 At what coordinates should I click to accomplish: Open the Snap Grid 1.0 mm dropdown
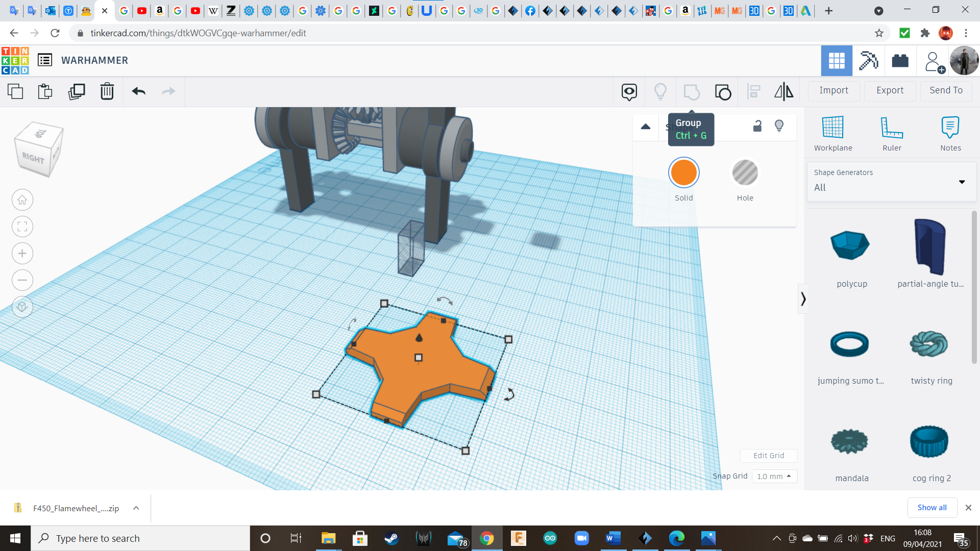pyautogui.click(x=774, y=476)
